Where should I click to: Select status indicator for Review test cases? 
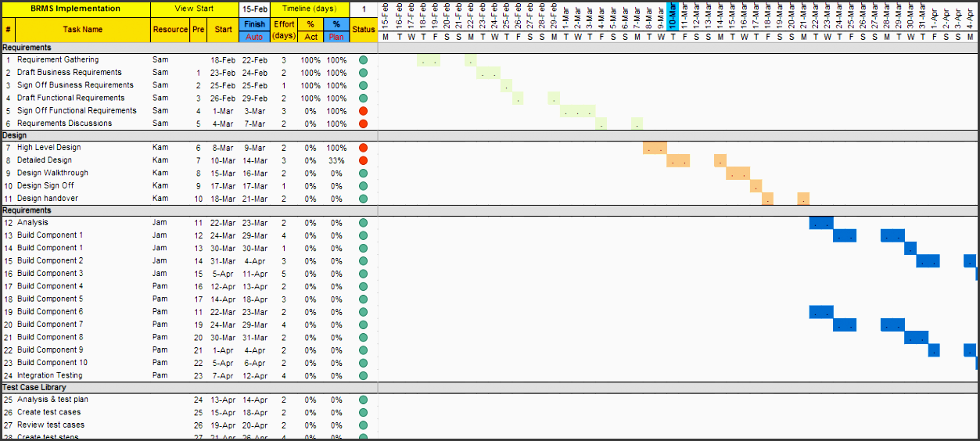coord(363,425)
